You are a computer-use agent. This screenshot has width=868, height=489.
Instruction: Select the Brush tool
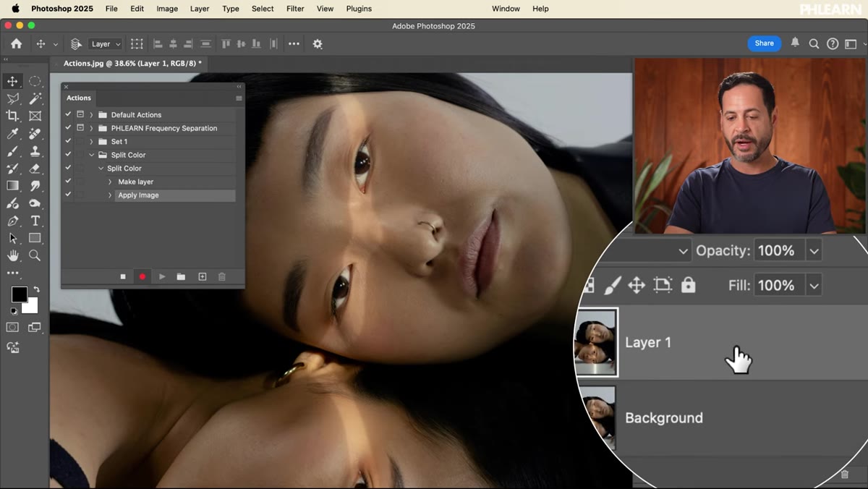point(12,151)
